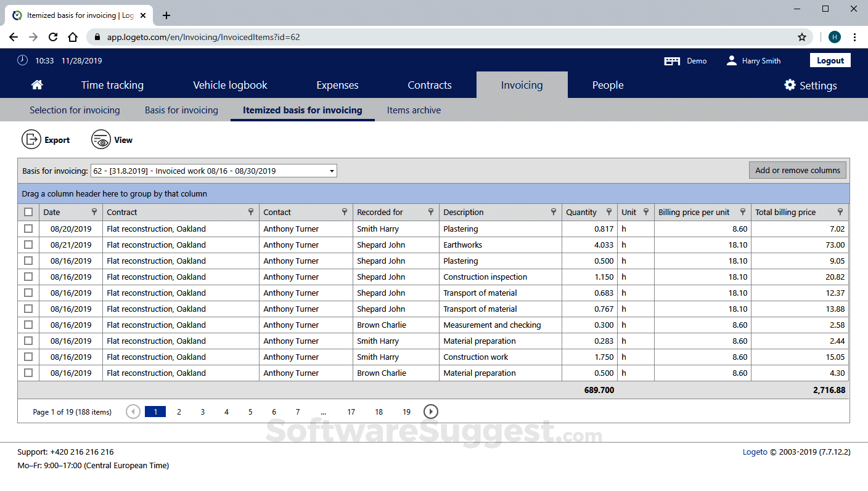Select the checkbox on the Earthworks row
Image resolution: width=868 pixels, height=491 pixels.
(x=28, y=245)
